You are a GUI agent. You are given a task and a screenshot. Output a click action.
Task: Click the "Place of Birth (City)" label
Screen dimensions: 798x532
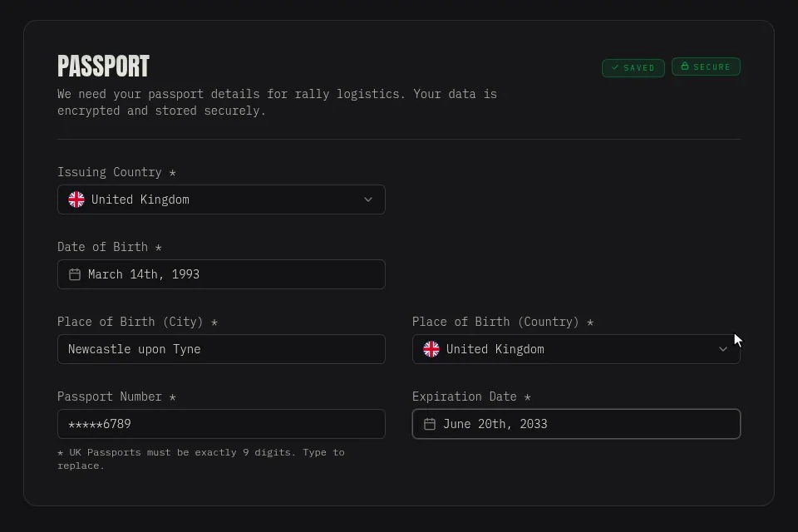131,322
